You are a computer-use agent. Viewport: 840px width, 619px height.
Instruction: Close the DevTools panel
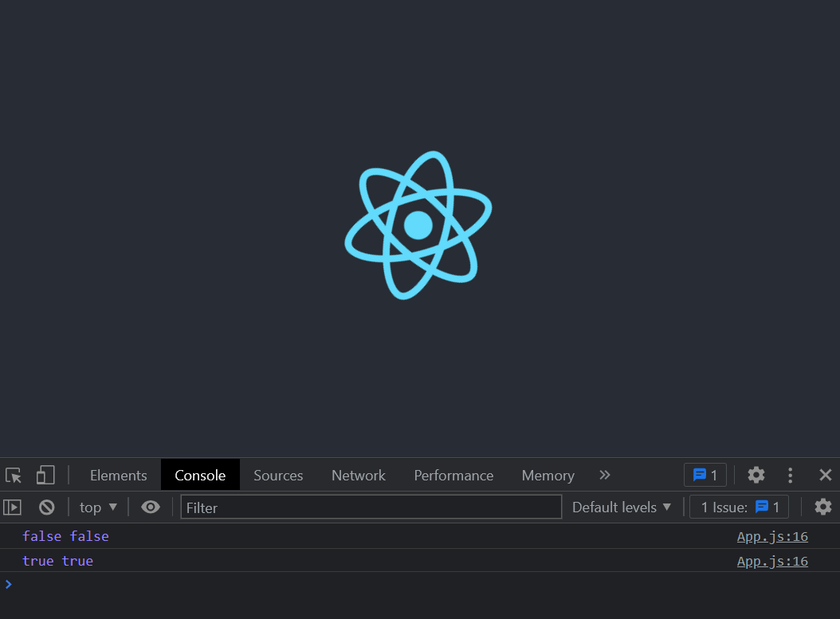[x=825, y=475]
